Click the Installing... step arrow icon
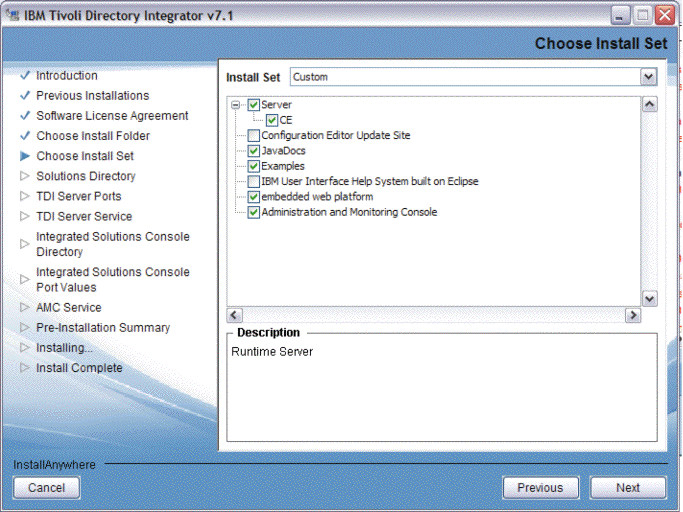Viewport: 683px width, 512px height. pos(25,348)
